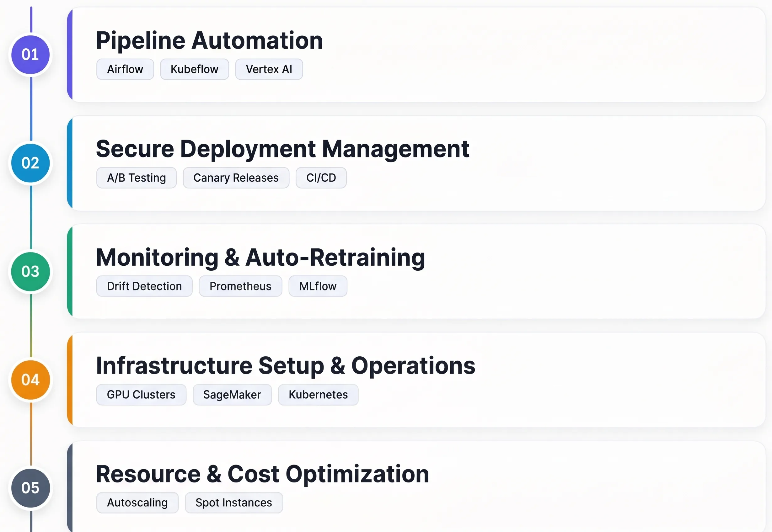Click the 01 step circle
Screen dimensions: 772x532
coord(31,55)
